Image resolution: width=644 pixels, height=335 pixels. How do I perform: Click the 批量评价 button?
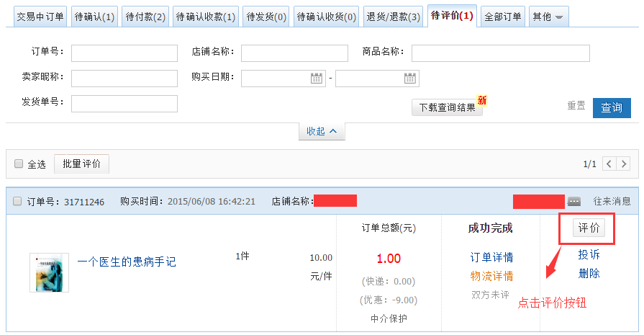pyautogui.click(x=81, y=164)
